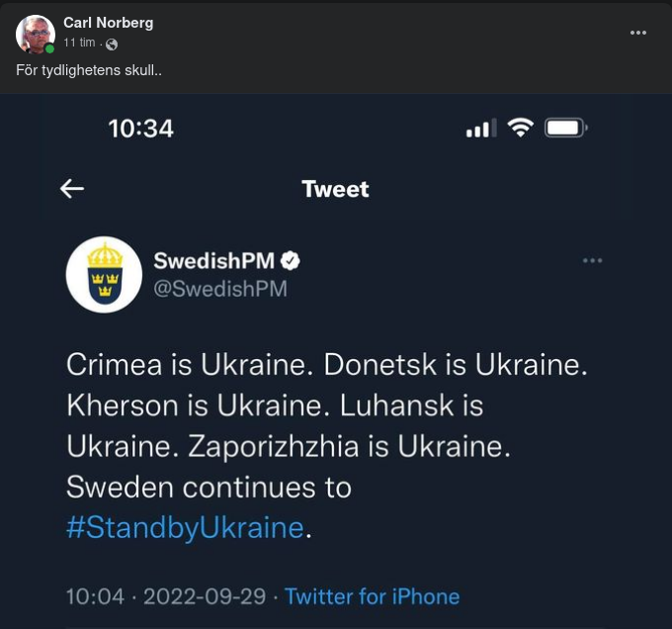Click the Carl Norberg author name
Screen dimensions: 672x629
point(108,22)
